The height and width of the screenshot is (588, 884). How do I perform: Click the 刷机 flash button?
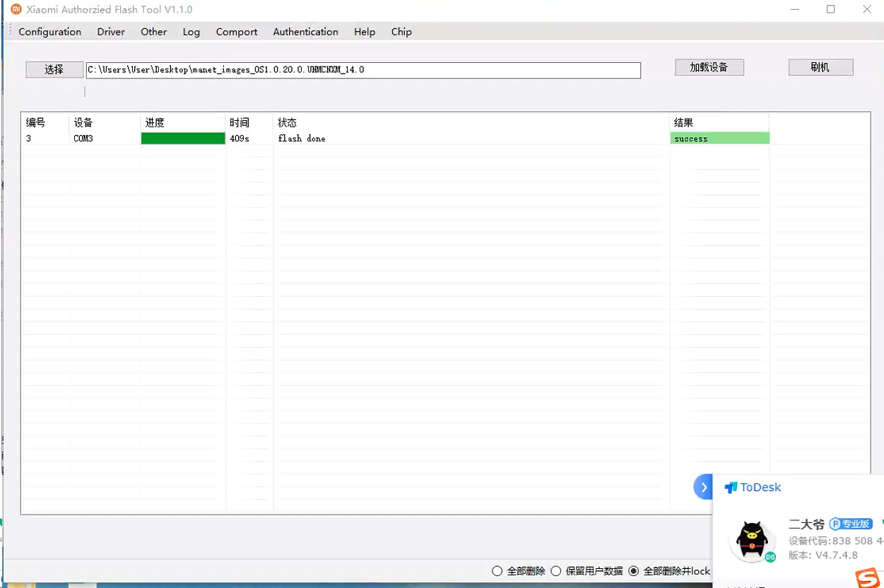(x=820, y=67)
